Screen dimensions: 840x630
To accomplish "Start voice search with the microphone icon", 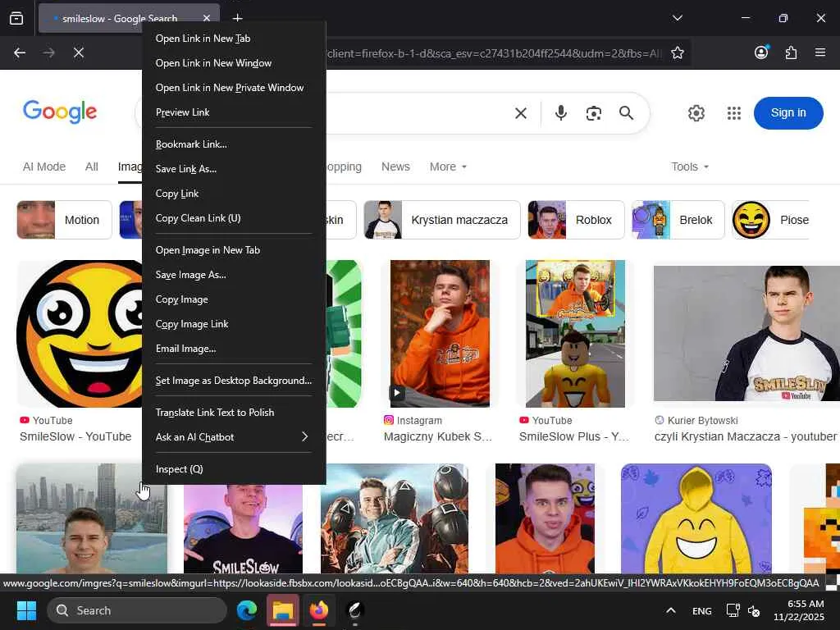I will [561, 113].
